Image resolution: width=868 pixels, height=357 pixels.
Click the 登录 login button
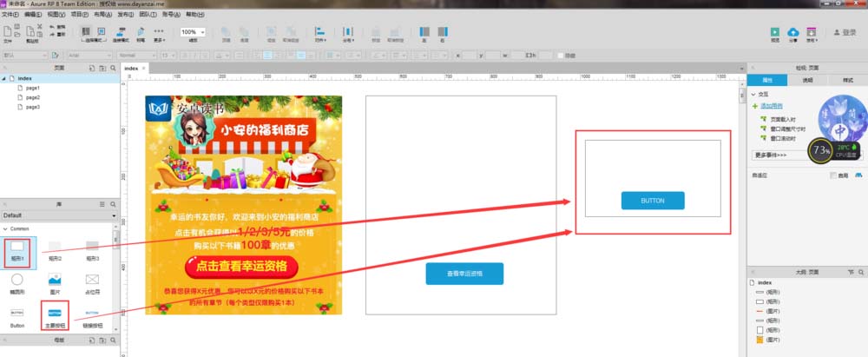click(x=845, y=33)
